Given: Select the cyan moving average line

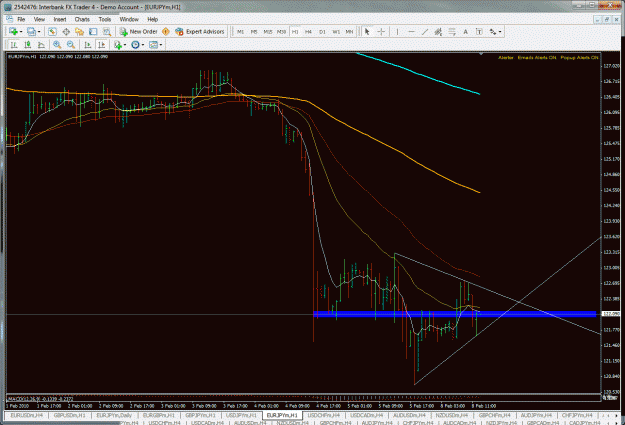Looking at the screenshot, I should [x=418, y=74].
